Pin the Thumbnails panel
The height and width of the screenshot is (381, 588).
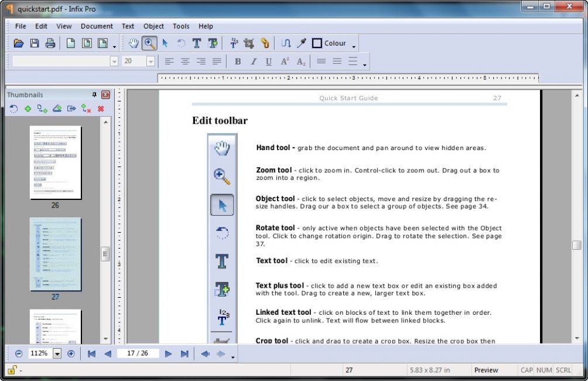(94, 94)
